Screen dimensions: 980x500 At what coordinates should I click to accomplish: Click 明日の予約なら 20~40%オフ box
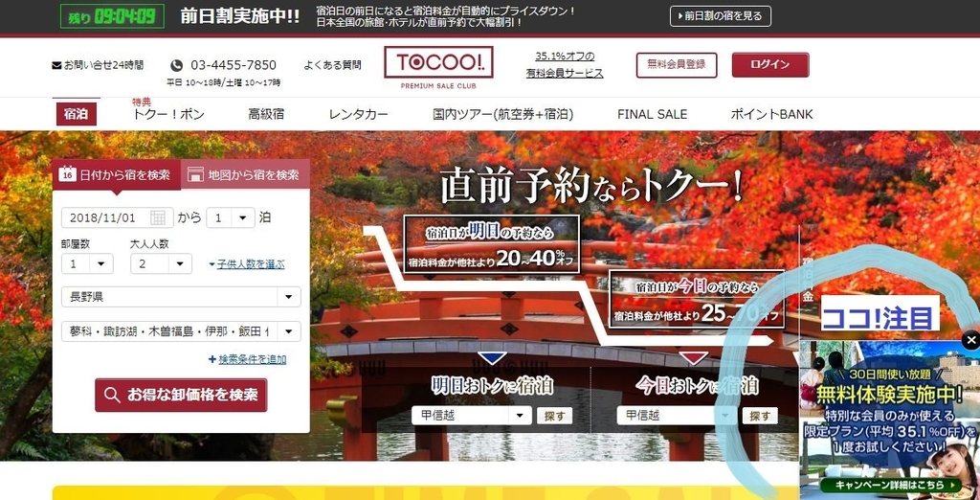click(x=492, y=244)
